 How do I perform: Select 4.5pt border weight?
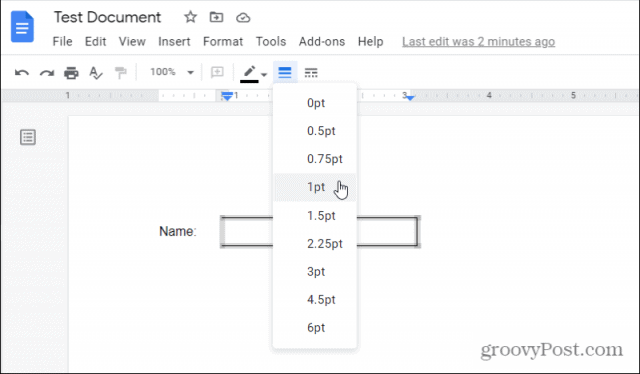pos(315,300)
